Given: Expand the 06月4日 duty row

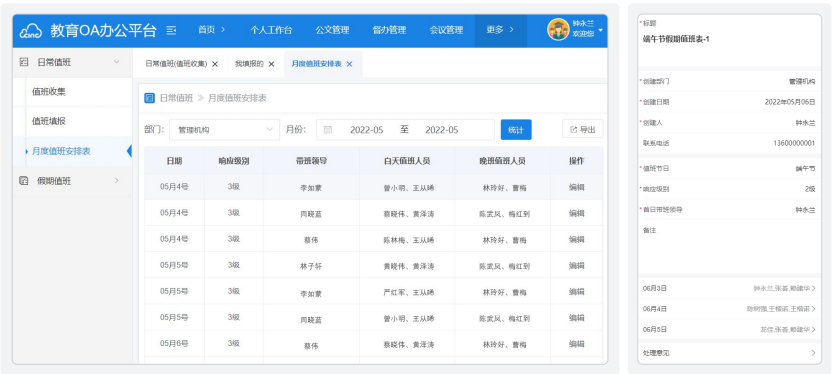Looking at the screenshot, I should (729, 309).
